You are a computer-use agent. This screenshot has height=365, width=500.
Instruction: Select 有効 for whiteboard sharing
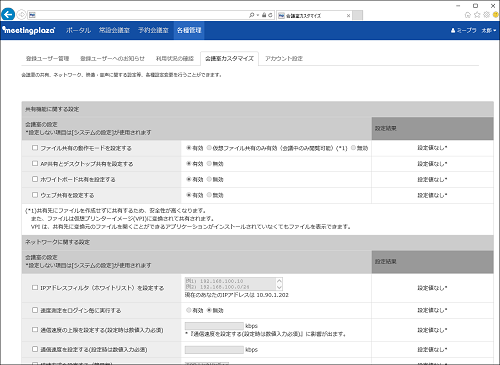coord(189,179)
